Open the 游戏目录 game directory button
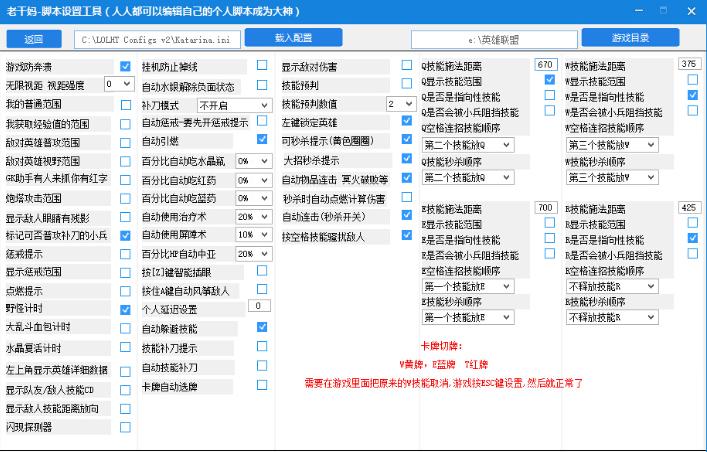 [x=630, y=38]
